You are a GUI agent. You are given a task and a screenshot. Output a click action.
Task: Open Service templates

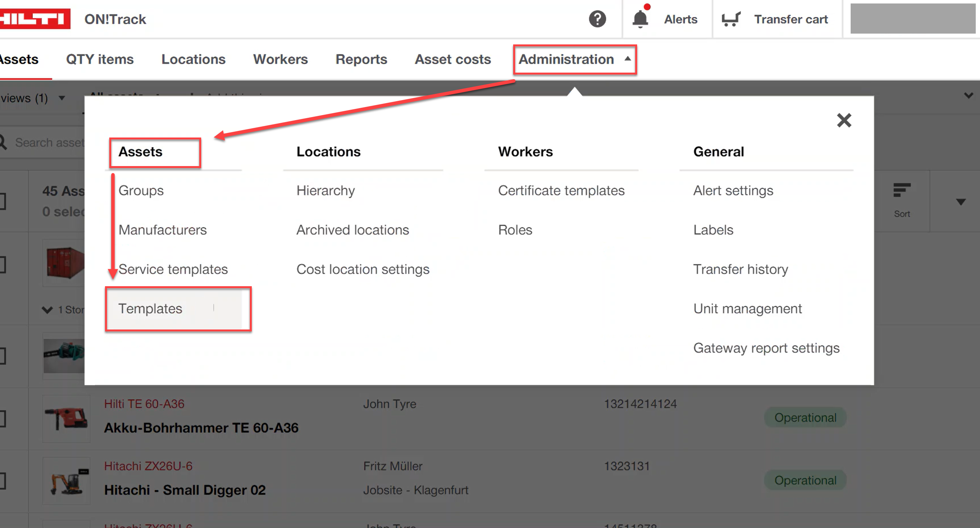173,269
